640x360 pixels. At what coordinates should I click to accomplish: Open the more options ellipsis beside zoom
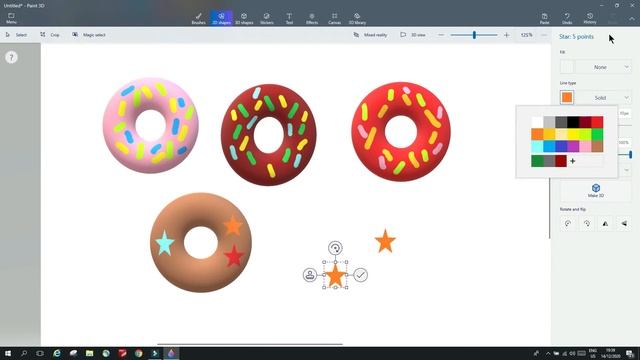pyautogui.click(x=544, y=35)
